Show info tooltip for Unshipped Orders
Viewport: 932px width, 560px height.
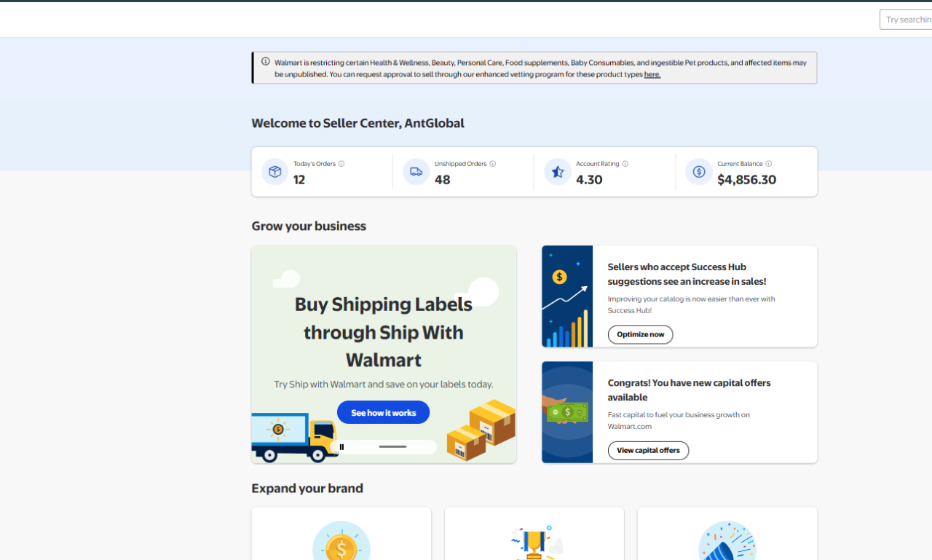[493, 164]
